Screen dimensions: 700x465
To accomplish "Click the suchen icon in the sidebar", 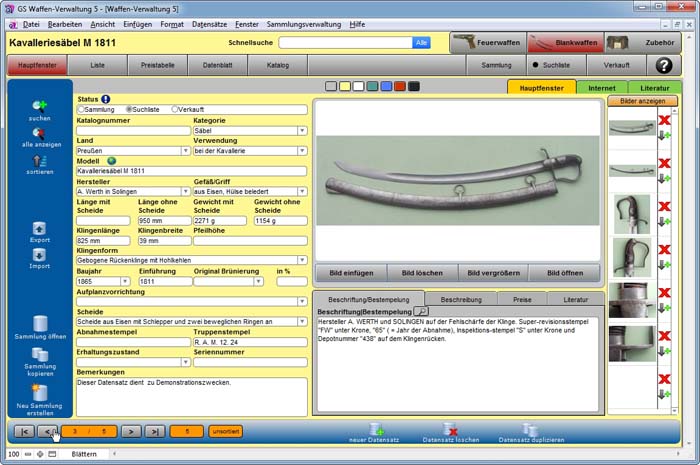I will point(40,106).
